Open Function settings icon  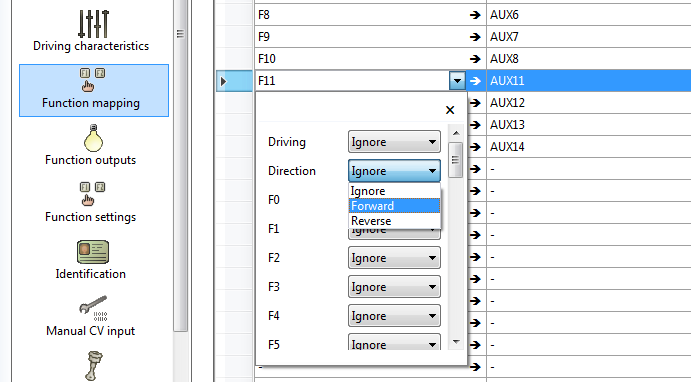pos(93,194)
